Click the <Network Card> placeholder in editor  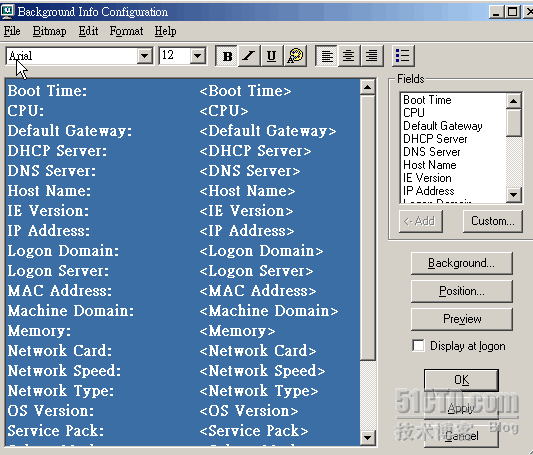(x=258, y=351)
